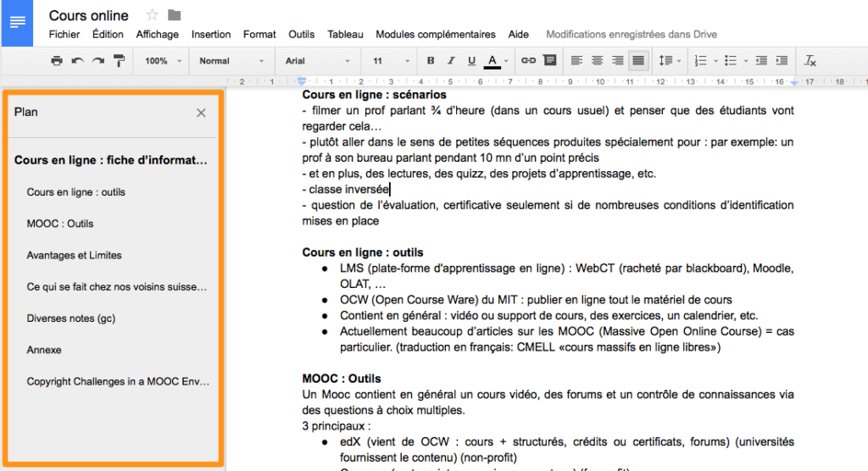Click the left indent marker on ruler

pyautogui.click(x=302, y=82)
